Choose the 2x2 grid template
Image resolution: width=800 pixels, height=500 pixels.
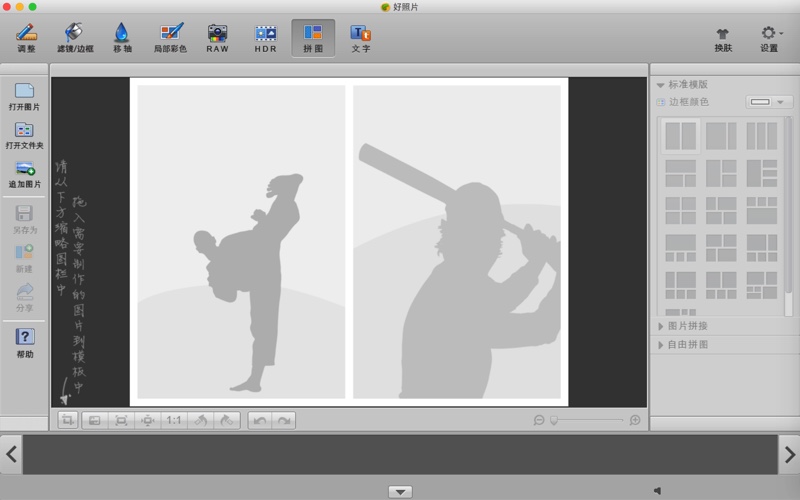[681, 211]
